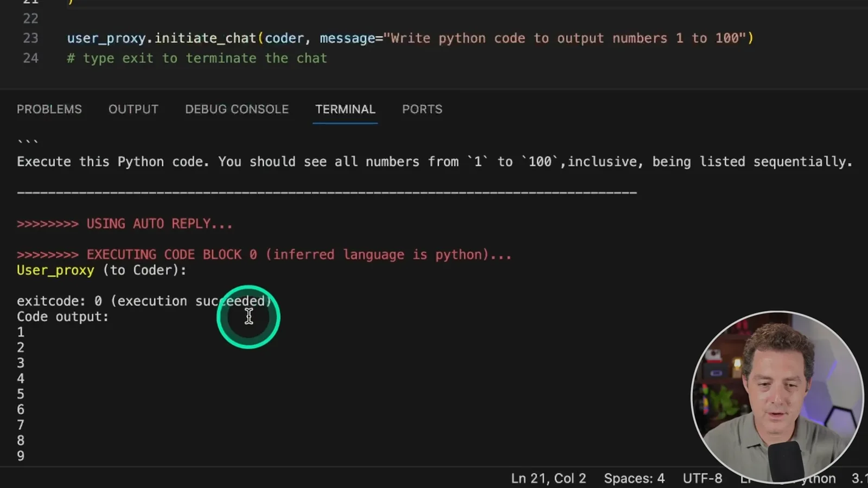Click 'Execute this Python code' terminal sentence

[x=435, y=162]
